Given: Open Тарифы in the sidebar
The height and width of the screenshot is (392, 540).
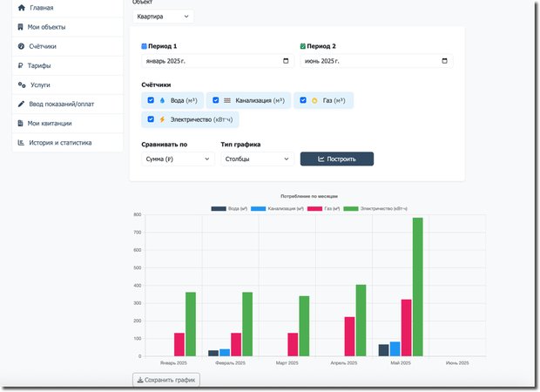Looking at the screenshot, I should click(x=68, y=65).
